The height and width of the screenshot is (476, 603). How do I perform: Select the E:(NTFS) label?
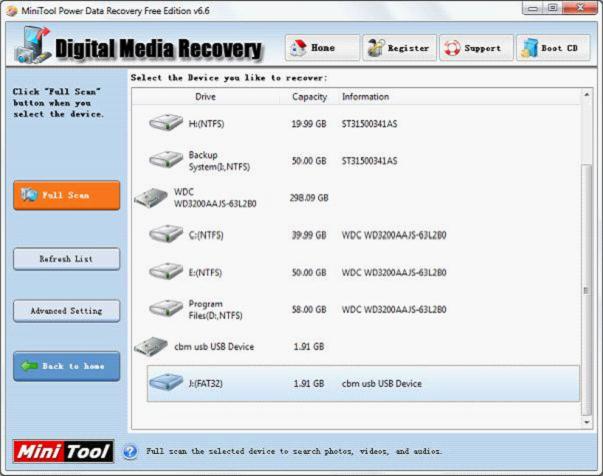pyautogui.click(x=205, y=273)
